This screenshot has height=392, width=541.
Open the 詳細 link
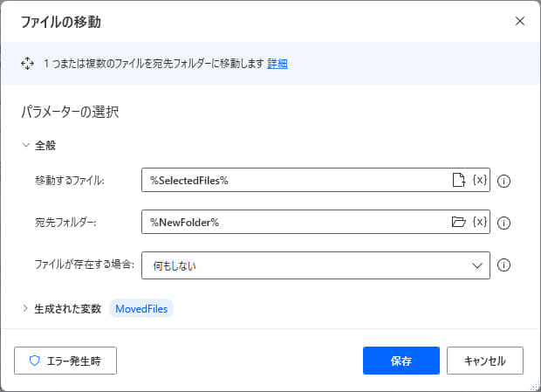(x=277, y=64)
